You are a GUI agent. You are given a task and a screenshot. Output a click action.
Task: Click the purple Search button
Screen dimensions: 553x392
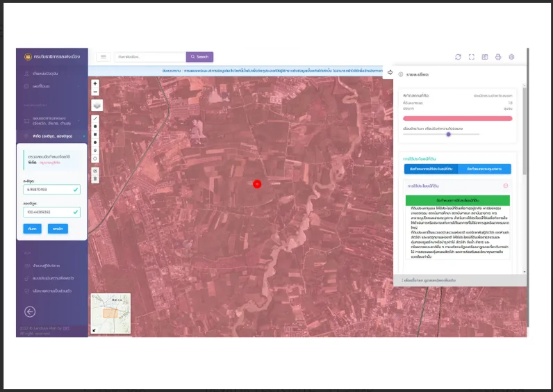point(199,57)
